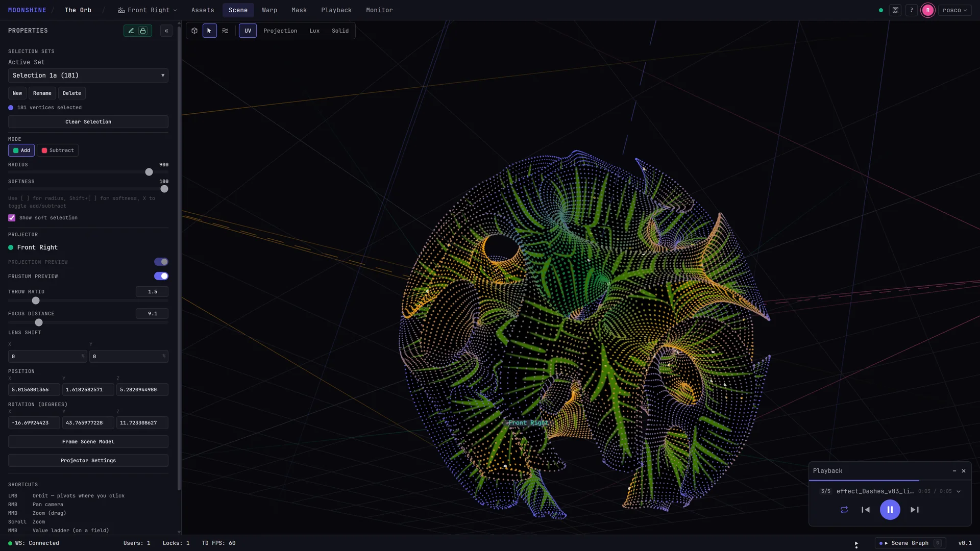Click the Front Right label in viewport
Viewport: 980px width, 551px height.
528,423
